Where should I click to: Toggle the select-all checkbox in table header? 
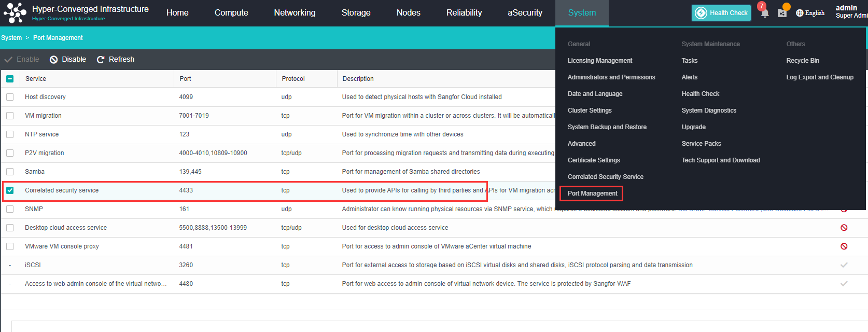[10, 79]
